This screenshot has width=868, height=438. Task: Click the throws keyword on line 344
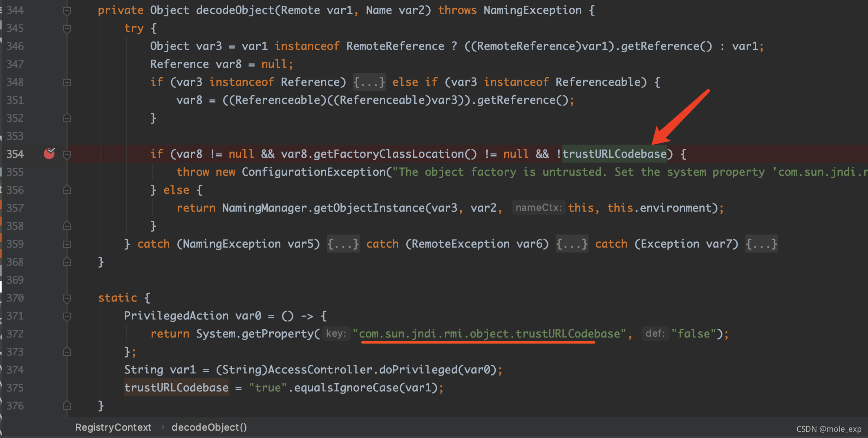(457, 10)
